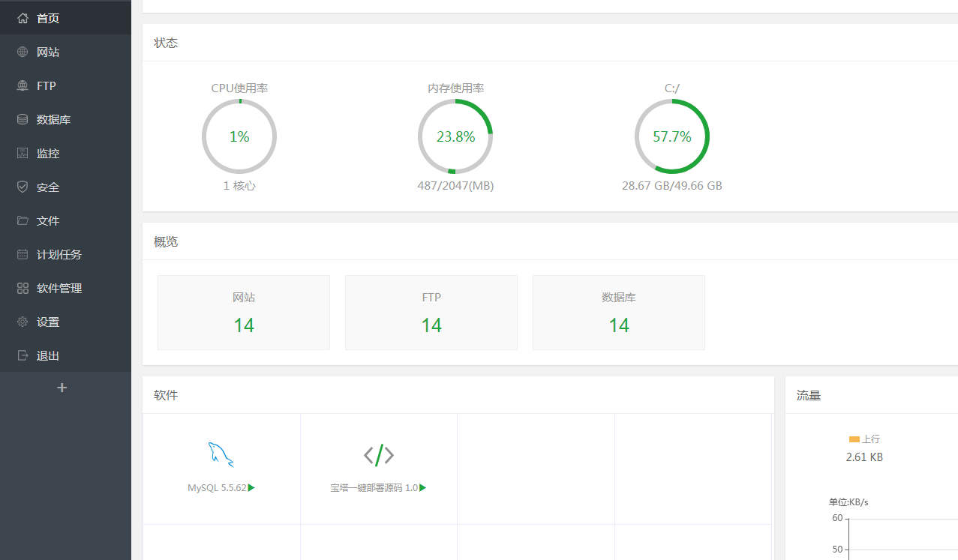Go to the FTP menu item

tap(65, 85)
